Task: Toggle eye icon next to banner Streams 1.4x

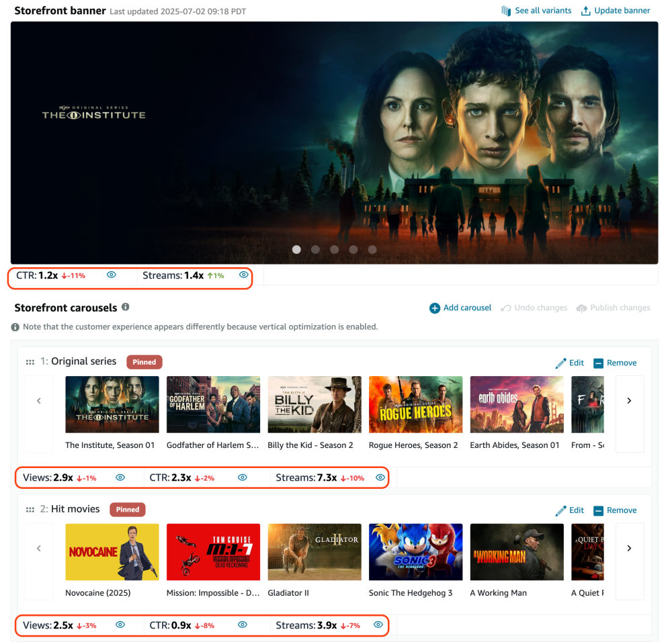Action: (243, 275)
